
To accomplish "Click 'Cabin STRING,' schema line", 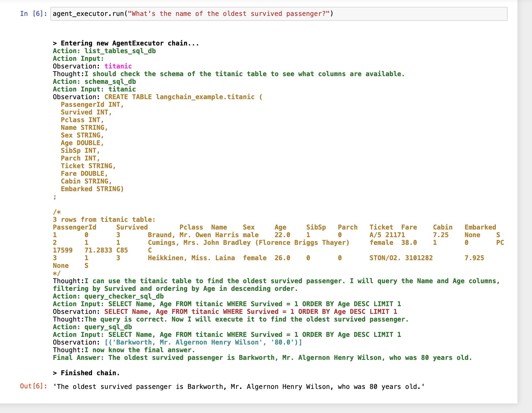I will point(86,181).
